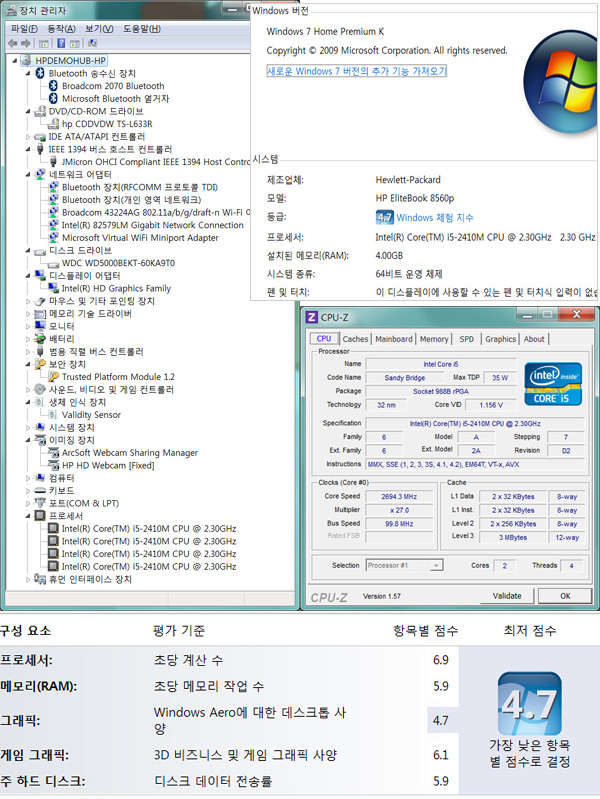Click the OK button in CPU-Z
This screenshot has width=600, height=799.
565,596
